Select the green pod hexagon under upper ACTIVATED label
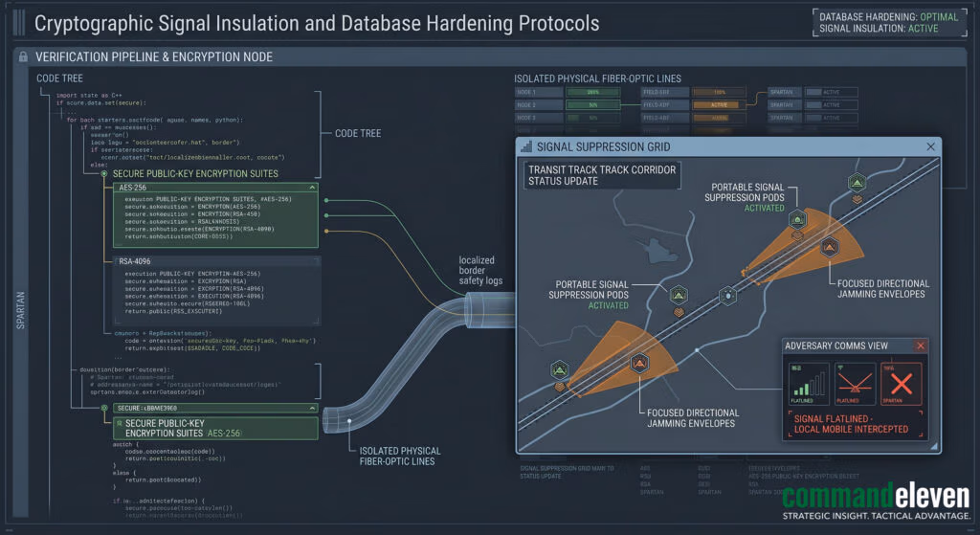980x535 pixels. coord(797,219)
